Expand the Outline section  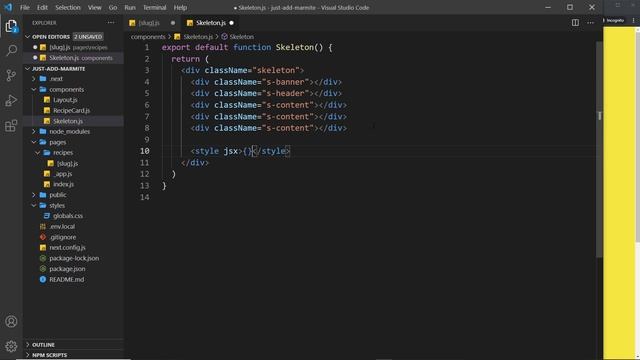(x=43, y=345)
